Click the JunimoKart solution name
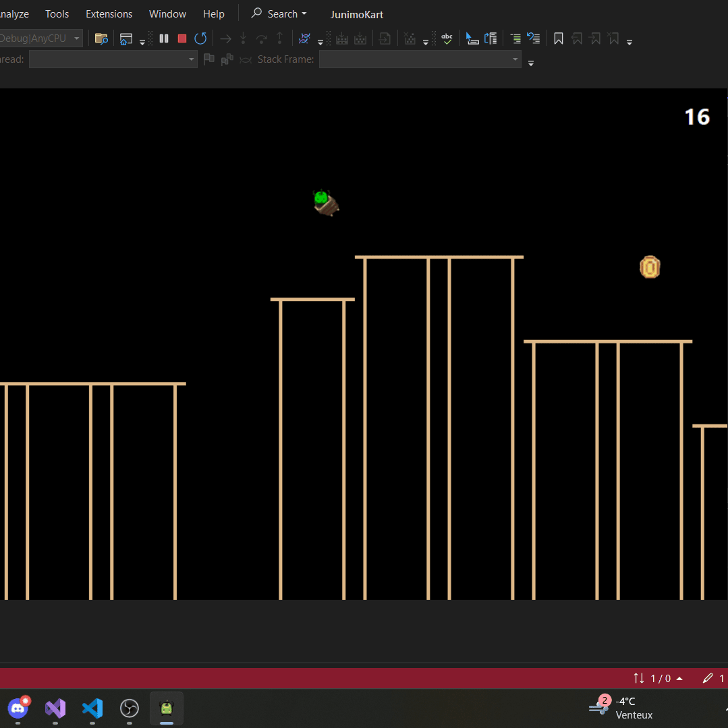The image size is (728, 728). click(x=356, y=15)
